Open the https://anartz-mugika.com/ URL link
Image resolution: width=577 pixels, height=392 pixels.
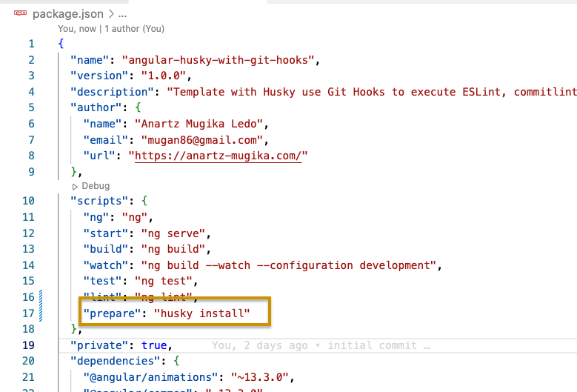(x=219, y=156)
